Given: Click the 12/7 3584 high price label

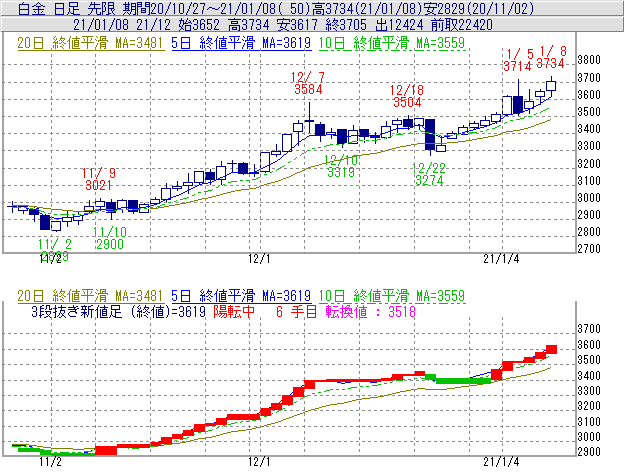Looking at the screenshot, I should coord(308,83).
